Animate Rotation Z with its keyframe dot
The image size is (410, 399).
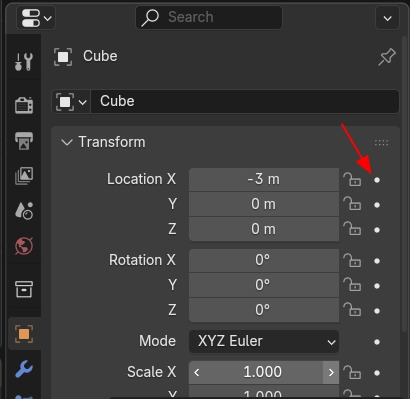pyautogui.click(x=377, y=311)
